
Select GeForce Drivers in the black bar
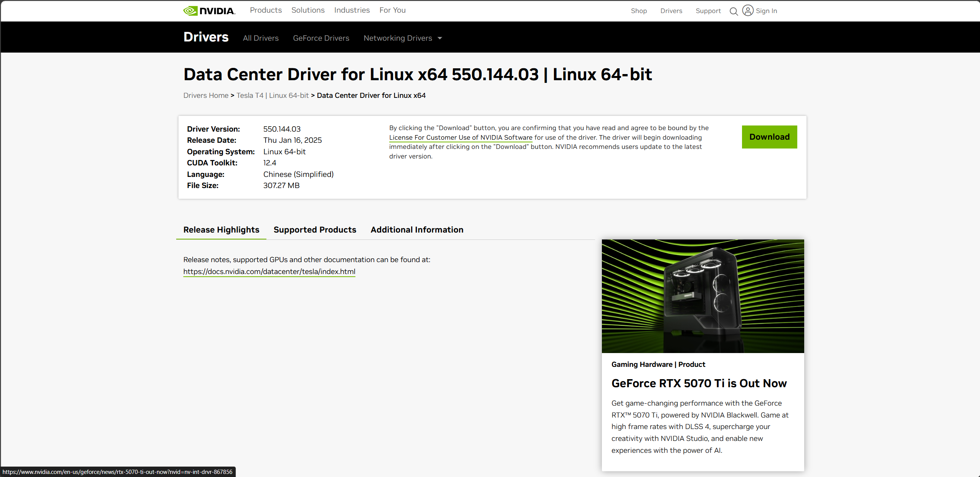pos(321,38)
